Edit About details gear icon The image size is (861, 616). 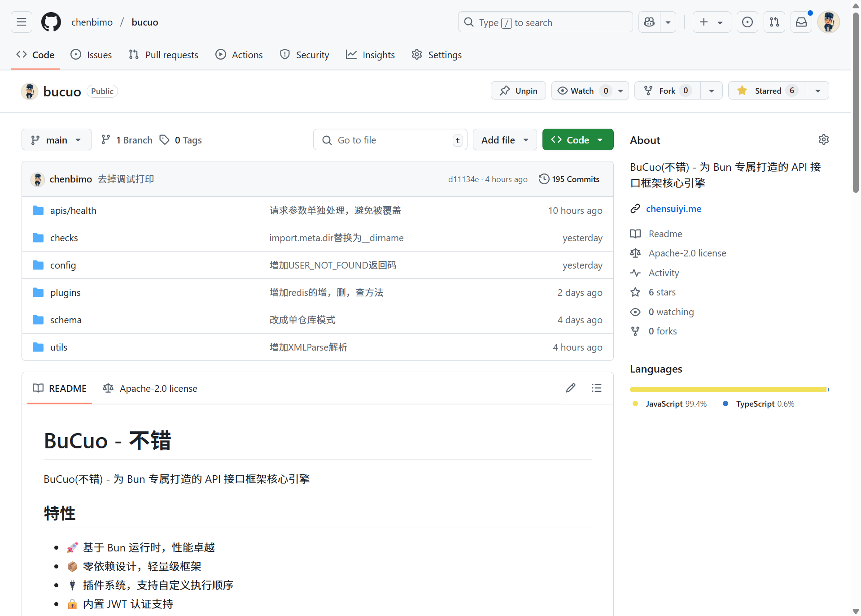(824, 140)
